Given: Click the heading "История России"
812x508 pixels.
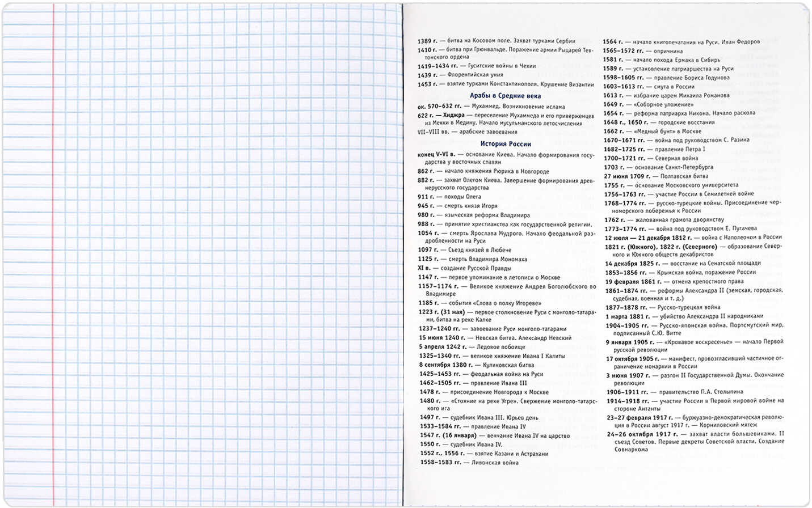Looking at the screenshot, I should tap(506, 144).
